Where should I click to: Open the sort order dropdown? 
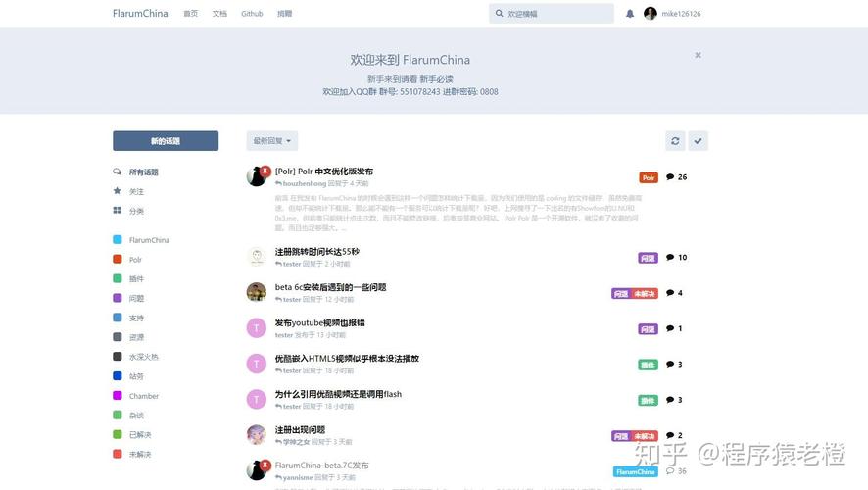point(271,141)
